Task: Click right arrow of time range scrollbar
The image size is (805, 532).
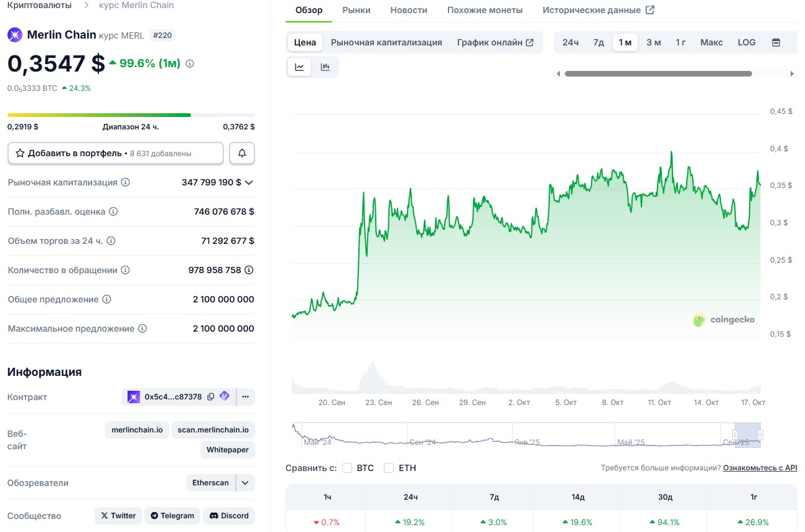Action: click(x=792, y=73)
